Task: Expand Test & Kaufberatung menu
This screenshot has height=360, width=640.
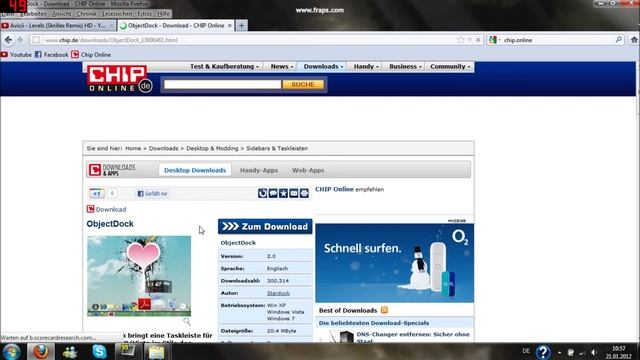Action: pos(224,66)
